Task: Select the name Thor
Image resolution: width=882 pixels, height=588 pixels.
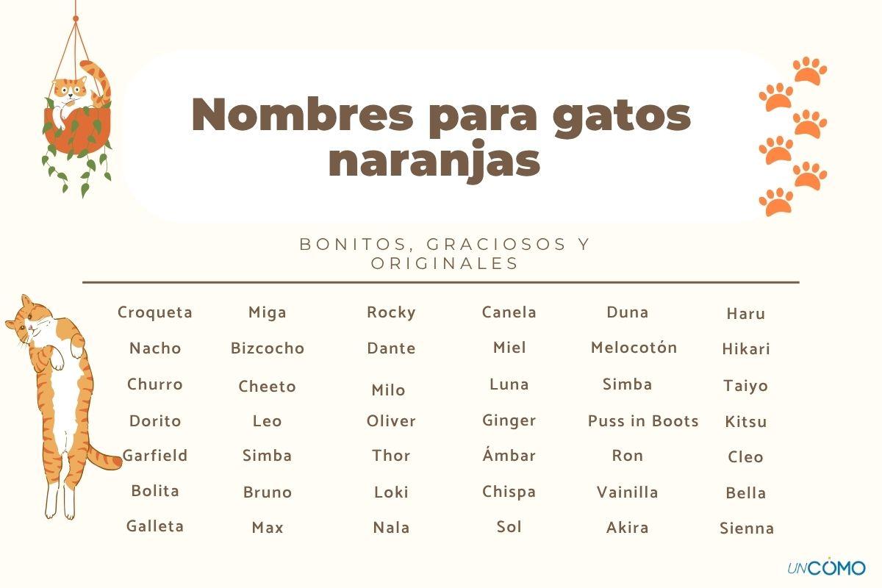Action: coord(391,456)
